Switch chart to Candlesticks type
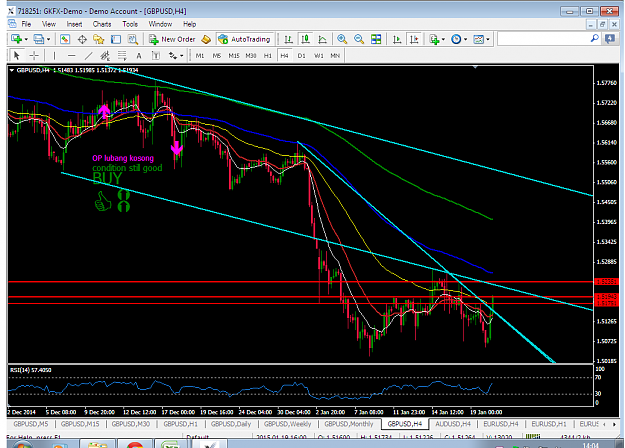This screenshot has height=448, width=625. point(305,39)
